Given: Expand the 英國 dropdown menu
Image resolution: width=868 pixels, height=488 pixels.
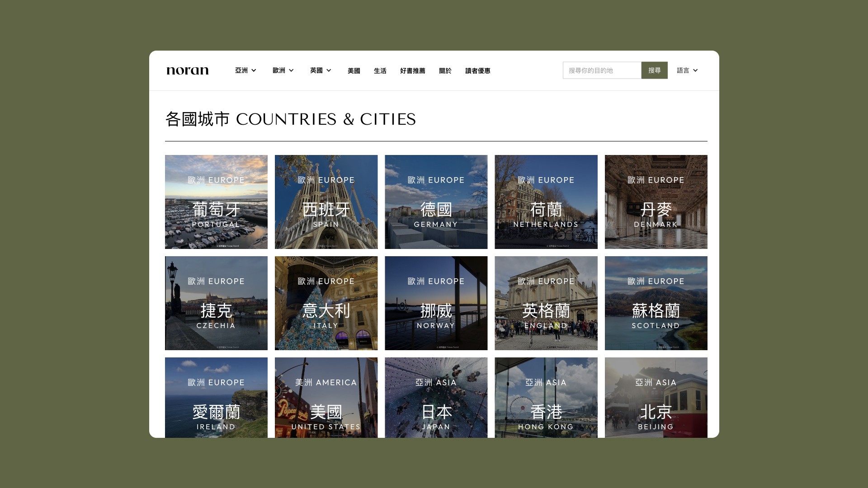Looking at the screenshot, I should 321,70.
